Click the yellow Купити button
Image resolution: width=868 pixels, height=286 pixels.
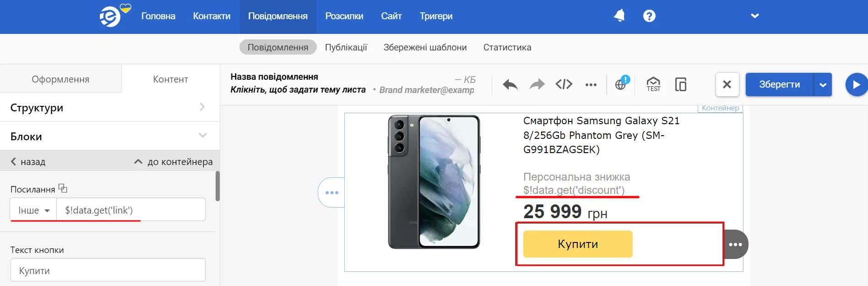coord(578,244)
